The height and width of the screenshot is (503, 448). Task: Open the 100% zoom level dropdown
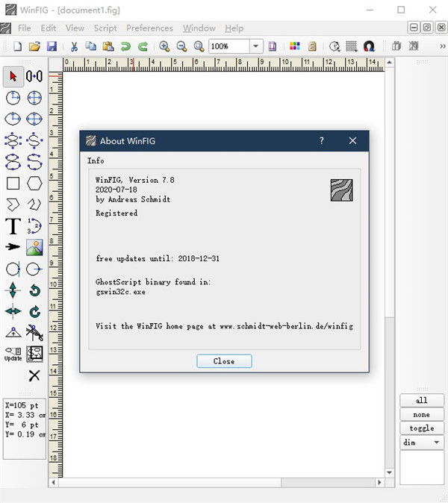[255, 46]
